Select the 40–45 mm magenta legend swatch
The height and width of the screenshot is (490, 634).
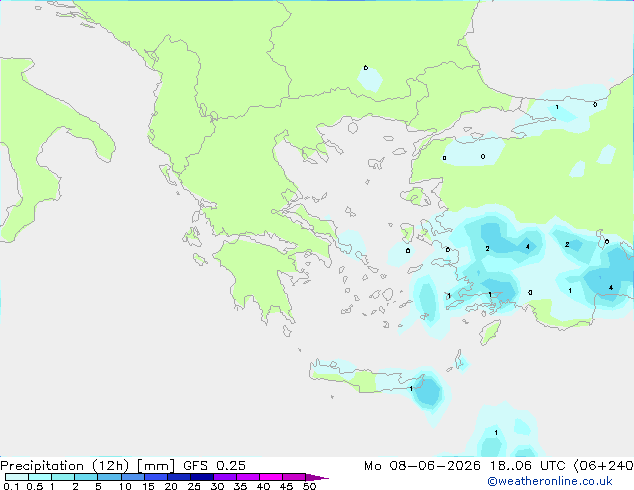[271, 477]
